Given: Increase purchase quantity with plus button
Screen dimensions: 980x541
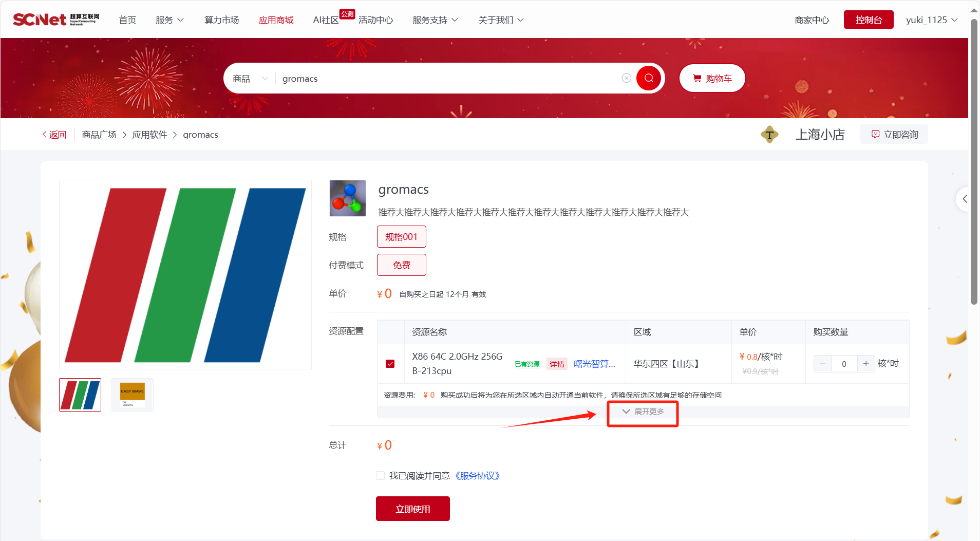Looking at the screenshot, I should 866,364.
